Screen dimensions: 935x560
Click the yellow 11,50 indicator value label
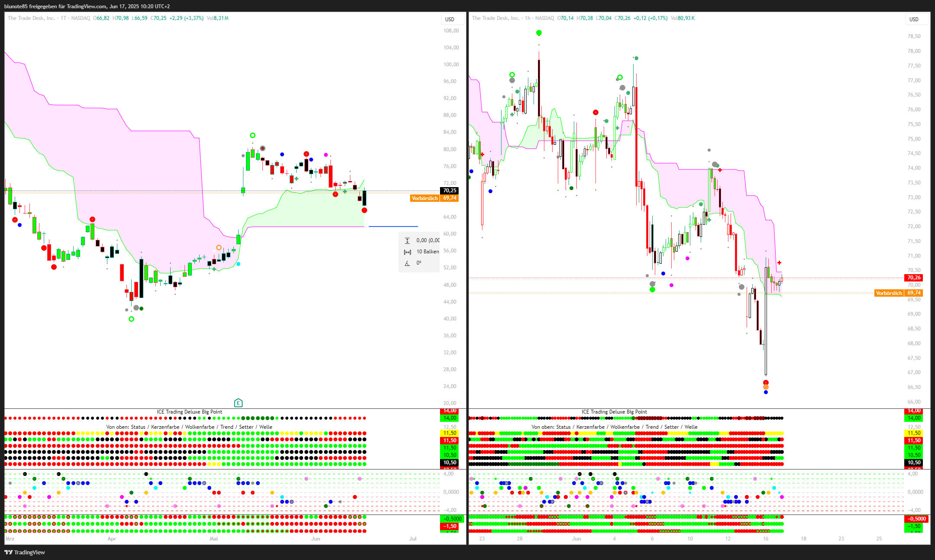(x=450, y=433)
